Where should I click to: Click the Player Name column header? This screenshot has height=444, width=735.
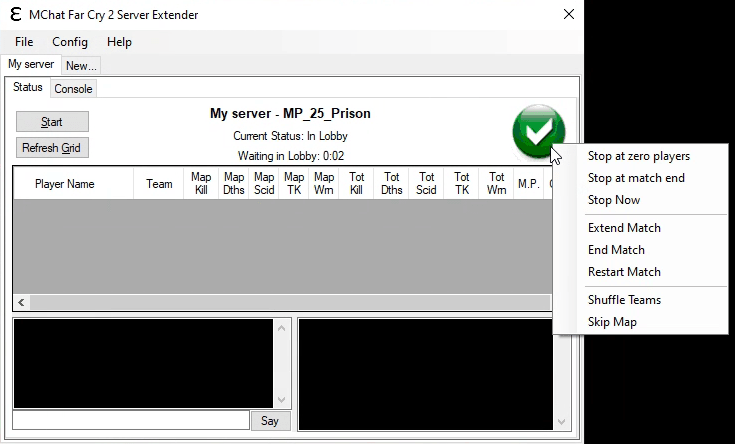pyautogui.click(x=65, y=184)
